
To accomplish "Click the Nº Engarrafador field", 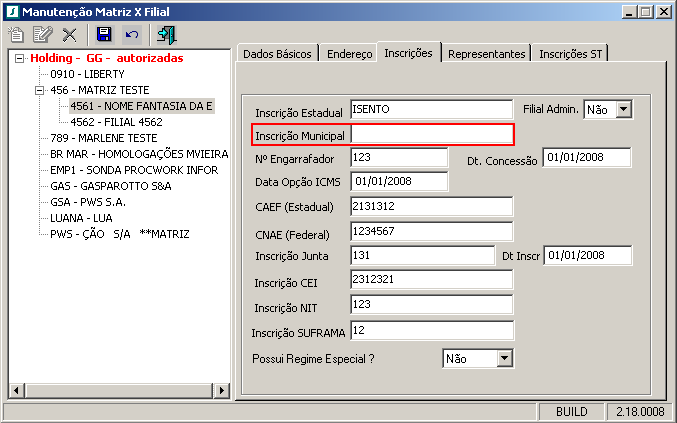I will pyautogui.click(x=399, y=158).
